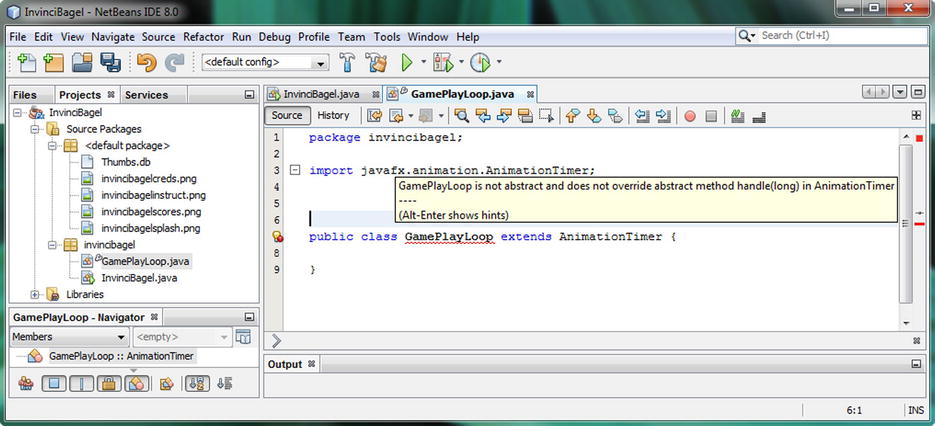Toggle Show Fields filter in Navigator
The height and width of the screenshot is (426, 935).
(54, 384)
